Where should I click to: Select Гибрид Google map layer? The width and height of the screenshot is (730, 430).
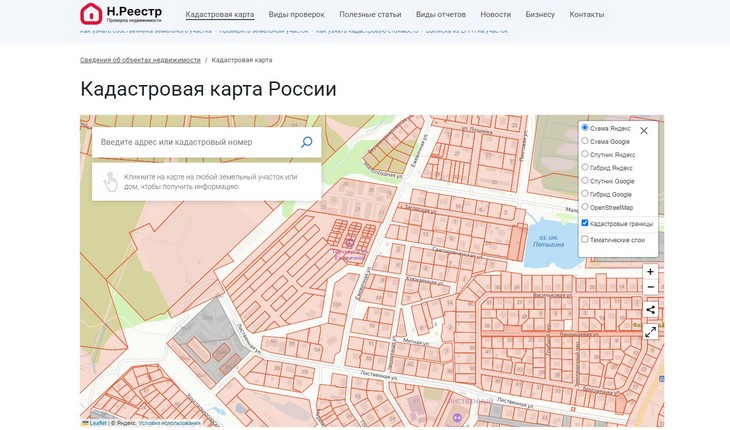(x=585, y=194)
